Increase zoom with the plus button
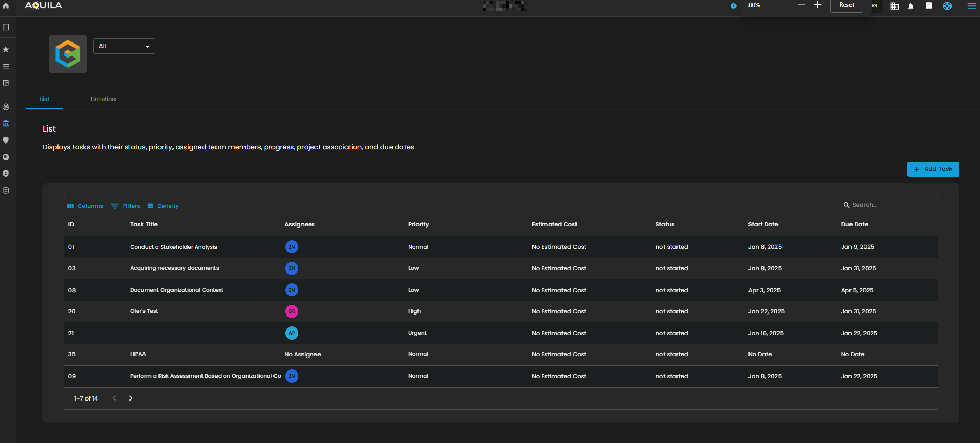The height and width of the screenshot is (443, 980). tap(817, 5)
